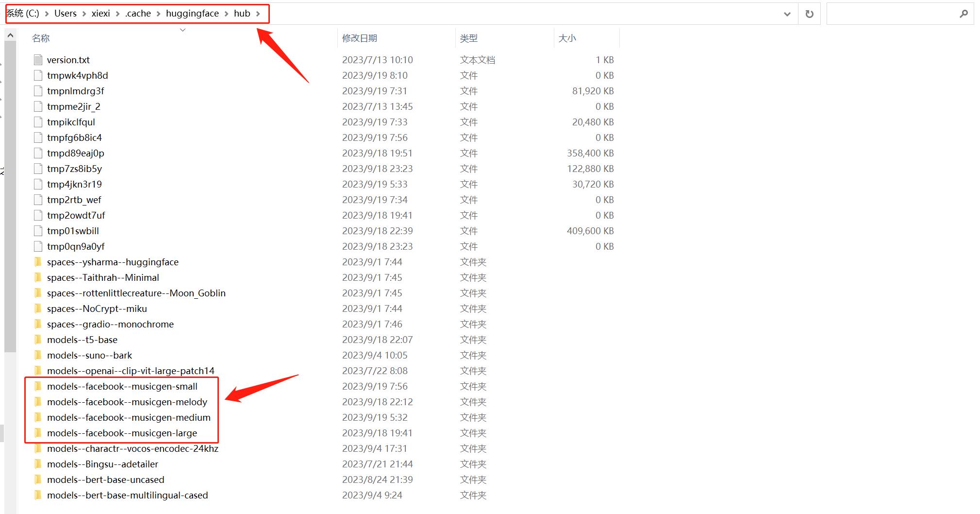Click the tmp4jkn3r19 file icon
This screenshot has height=514, width=980.
[x=38, y=184]
